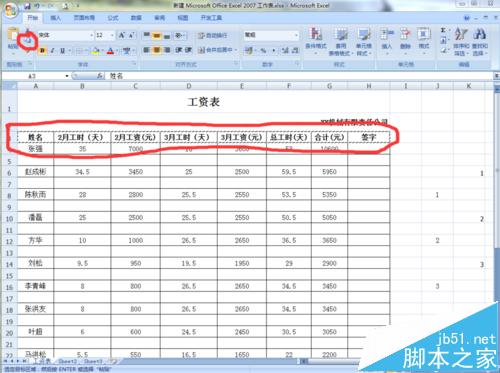500x373 pixels.
Task: Open the Name Box dropdown arrow
Action: (67, 76)
